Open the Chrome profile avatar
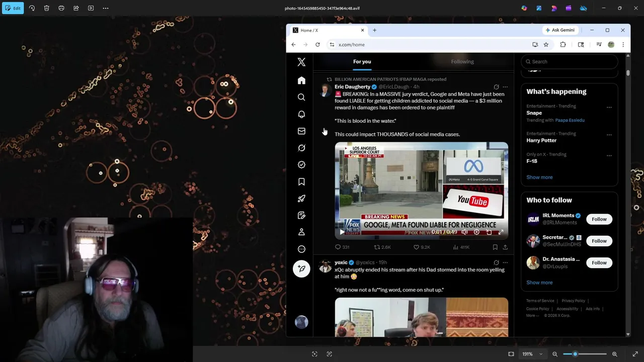The width and height of the screenshot is (644, 362). (611, 45)
